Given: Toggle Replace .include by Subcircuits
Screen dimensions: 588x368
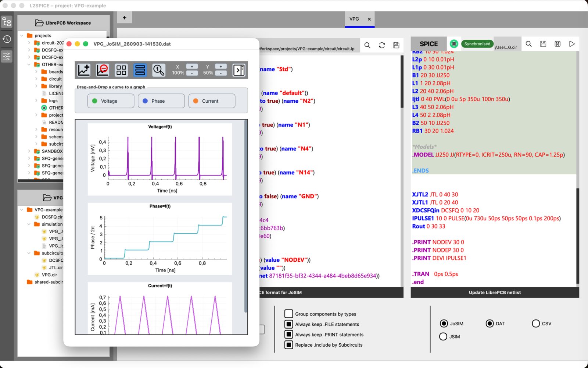Looking at the screenshot, I should click(288, 345).
